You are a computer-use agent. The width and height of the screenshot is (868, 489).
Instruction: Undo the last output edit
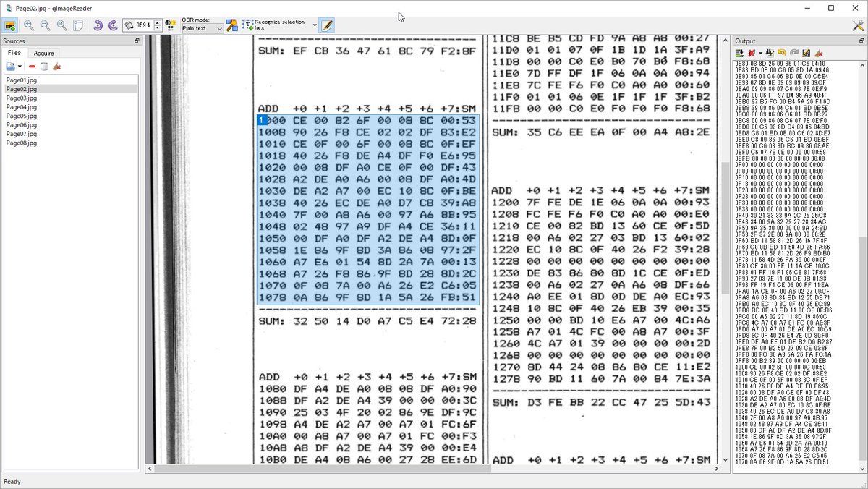(782, 53)
